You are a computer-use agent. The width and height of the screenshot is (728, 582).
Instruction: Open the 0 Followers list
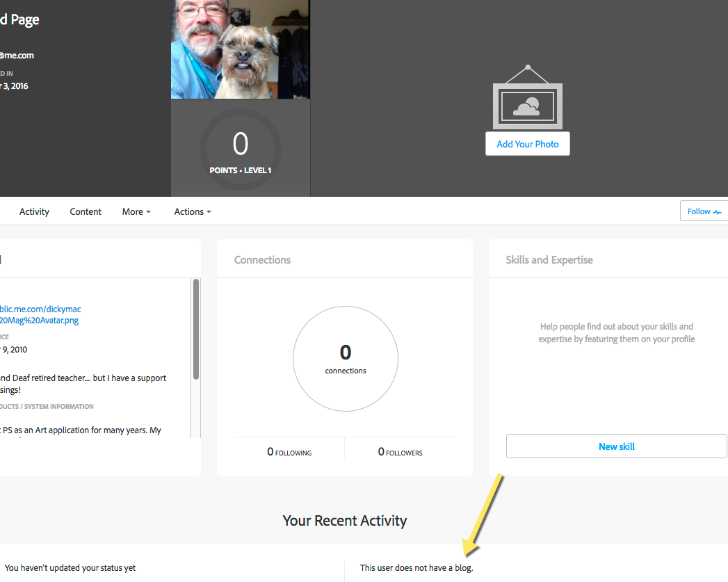click(401, 451)
